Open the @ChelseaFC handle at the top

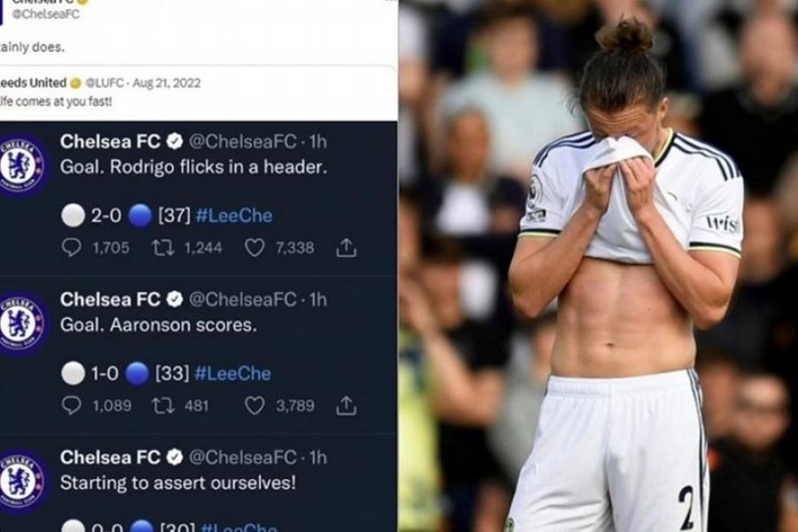46,14
